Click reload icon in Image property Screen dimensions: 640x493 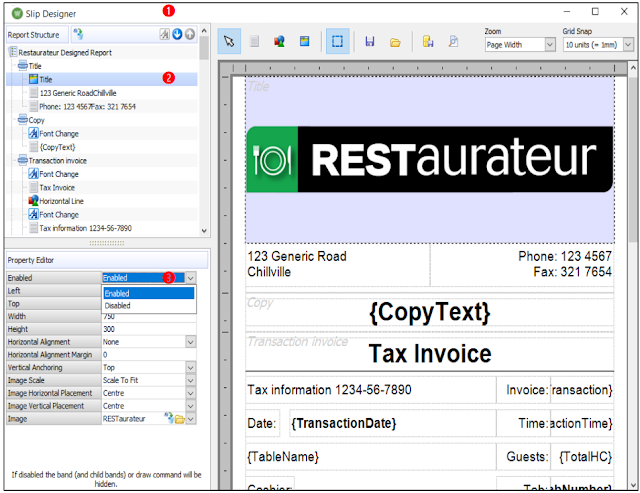click(169, 417)
